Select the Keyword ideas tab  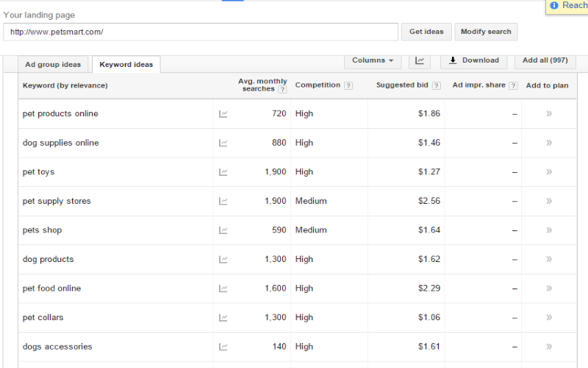point(126,65)
